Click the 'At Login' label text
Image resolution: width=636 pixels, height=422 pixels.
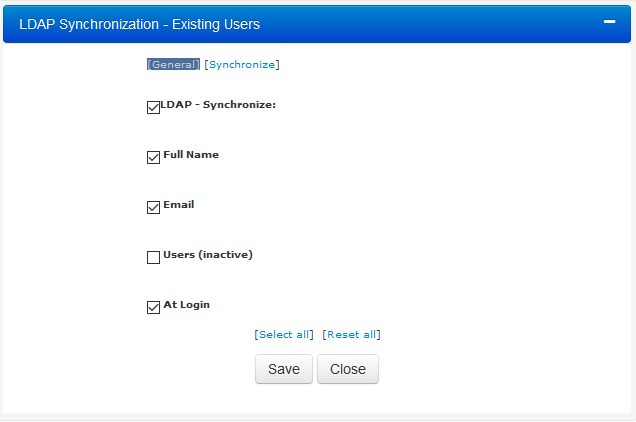[x=187, y=305]
